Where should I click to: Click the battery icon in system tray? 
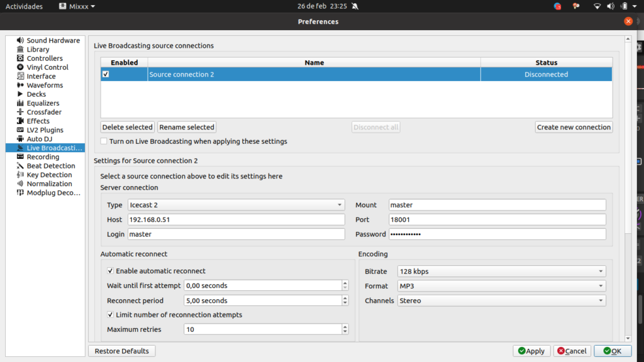pos(625,6)
